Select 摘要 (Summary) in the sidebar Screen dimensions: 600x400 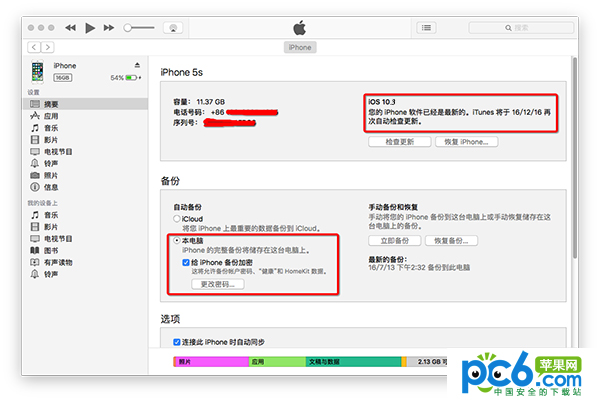pos(51,103)
